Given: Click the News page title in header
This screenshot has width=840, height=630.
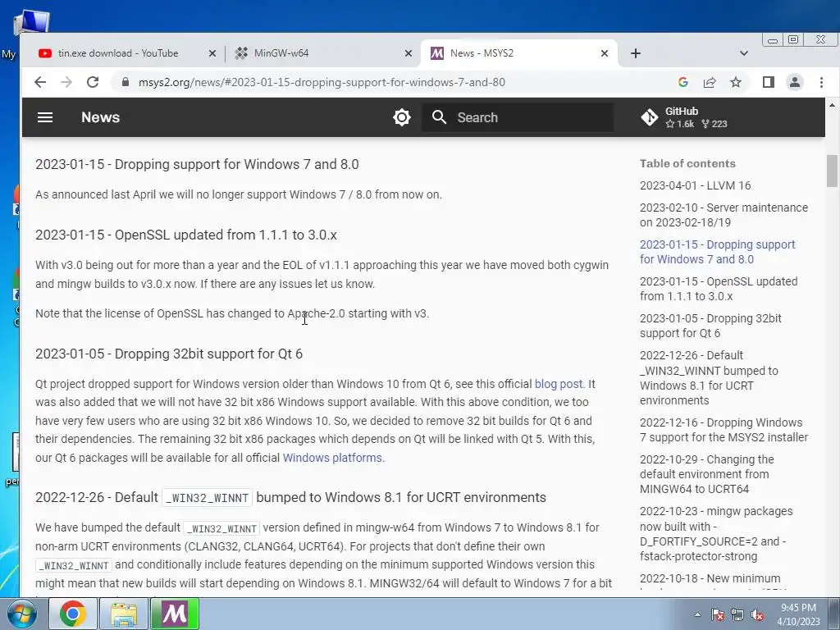Looking at the screenshot, I should 100,117.
